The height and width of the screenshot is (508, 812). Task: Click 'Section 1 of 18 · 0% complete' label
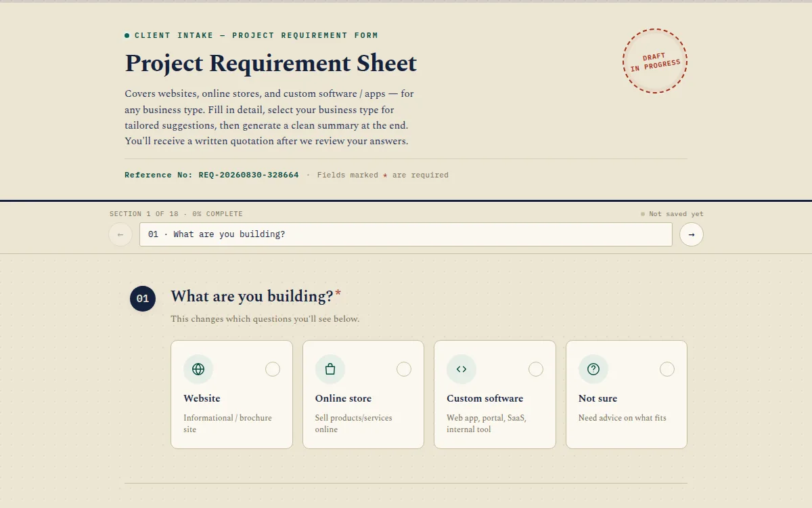176,214
